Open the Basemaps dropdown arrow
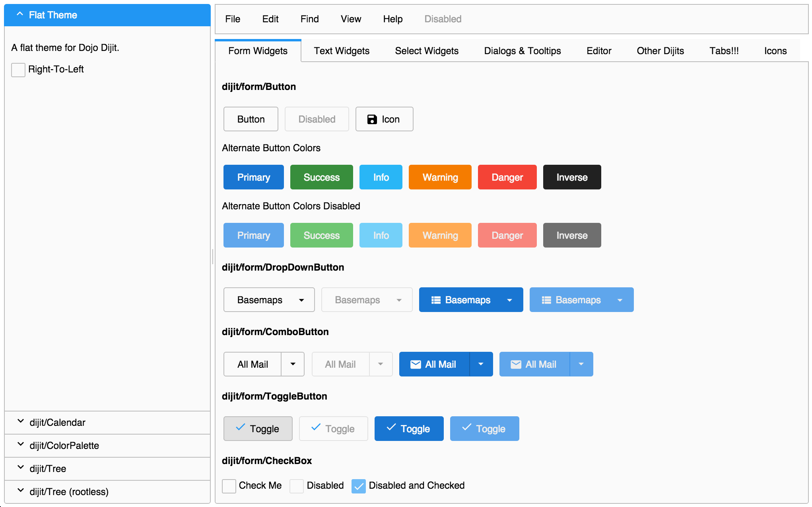 [301, 300]
